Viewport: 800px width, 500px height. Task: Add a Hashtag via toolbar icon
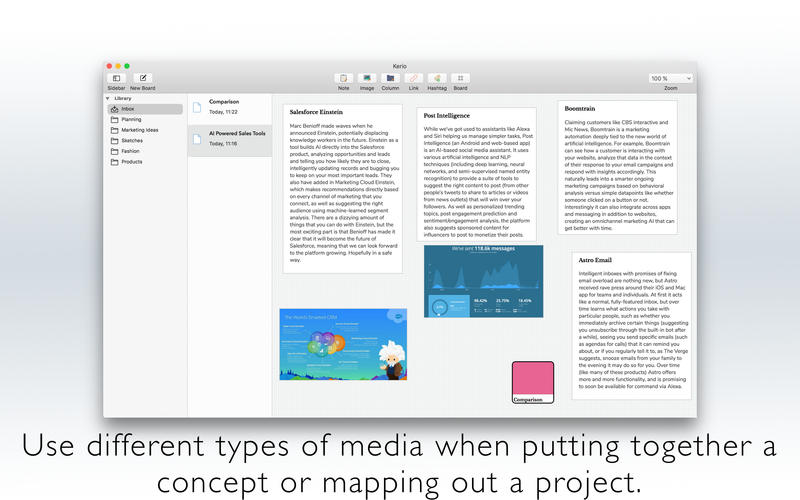[x=437, y=78]
